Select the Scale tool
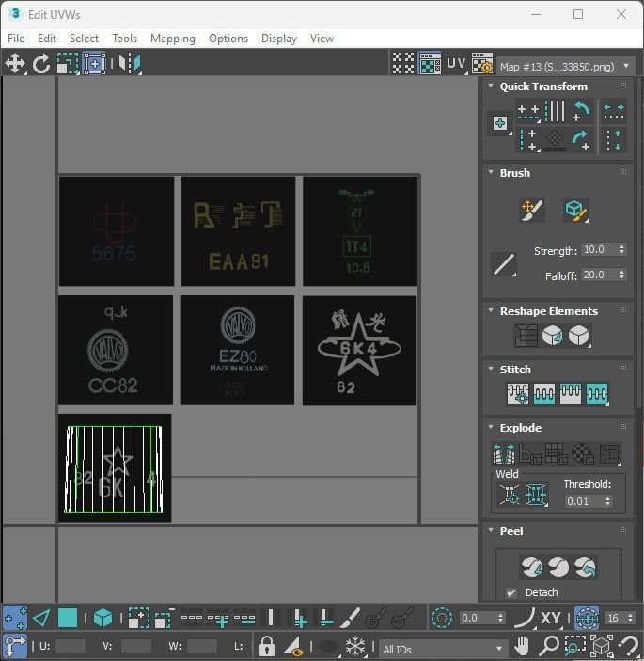Viewport: 644px width, 661px height. point(68,64)
